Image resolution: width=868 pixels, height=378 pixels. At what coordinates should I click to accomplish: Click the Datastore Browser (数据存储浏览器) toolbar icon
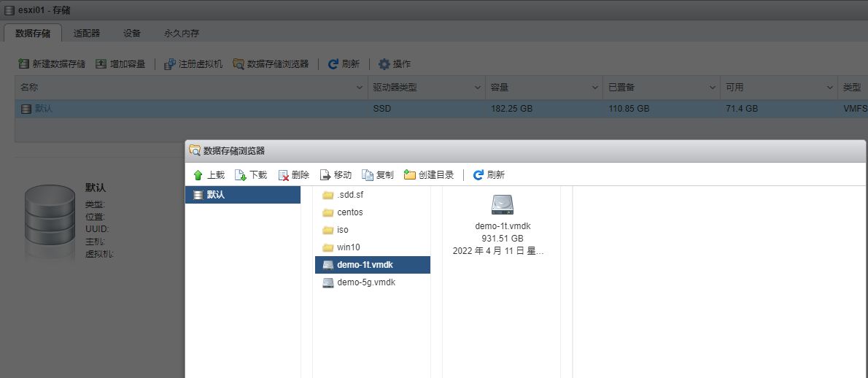click(x=238, y=64)
